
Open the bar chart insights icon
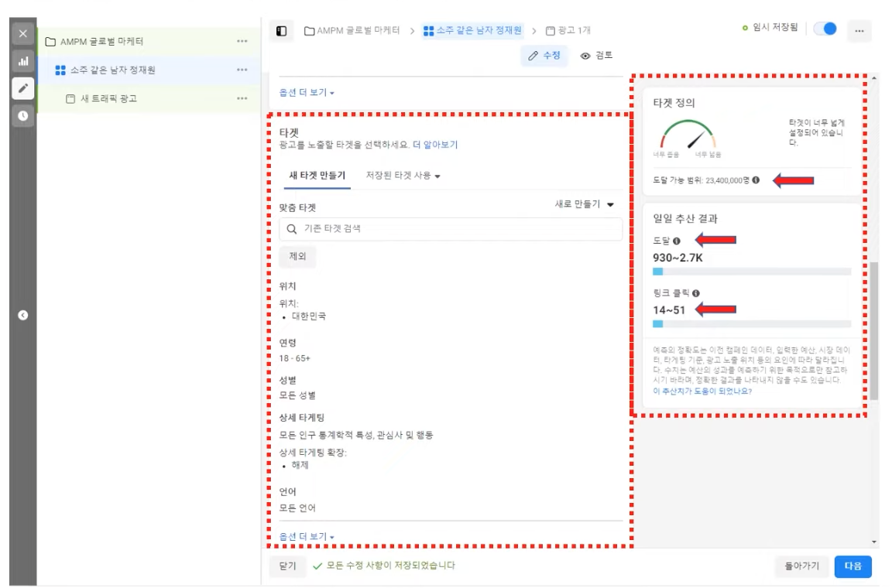(x=22, y=61)
